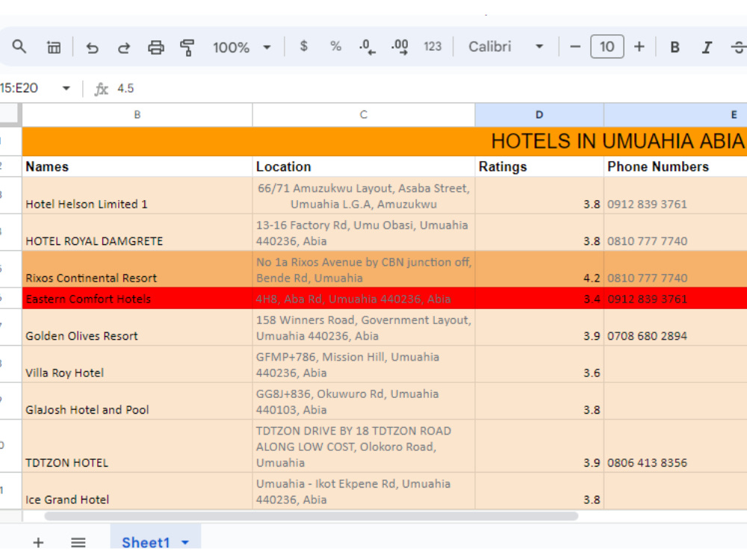Decrease decimal places
747x560 pixels.
pos(367,46)
